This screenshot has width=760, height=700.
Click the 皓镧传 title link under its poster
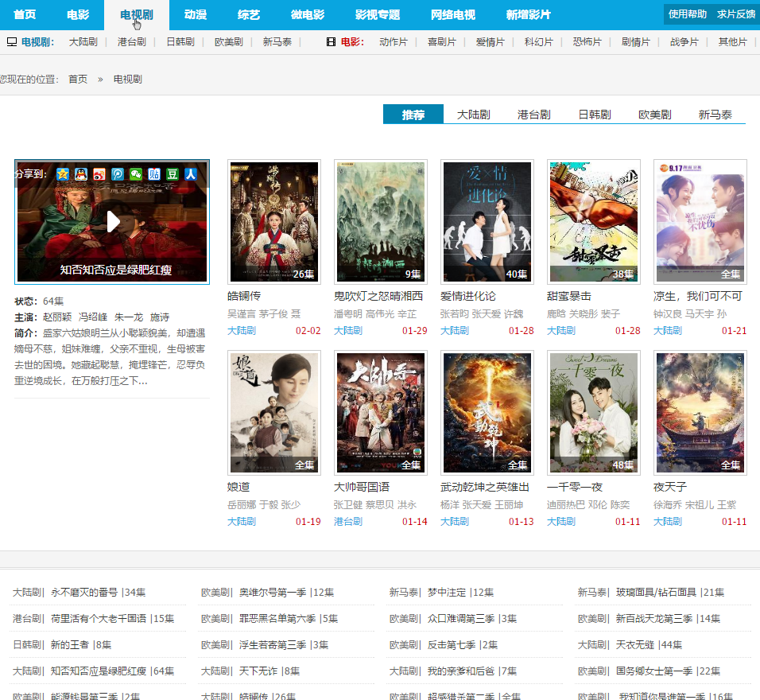(x=244, y=296)
